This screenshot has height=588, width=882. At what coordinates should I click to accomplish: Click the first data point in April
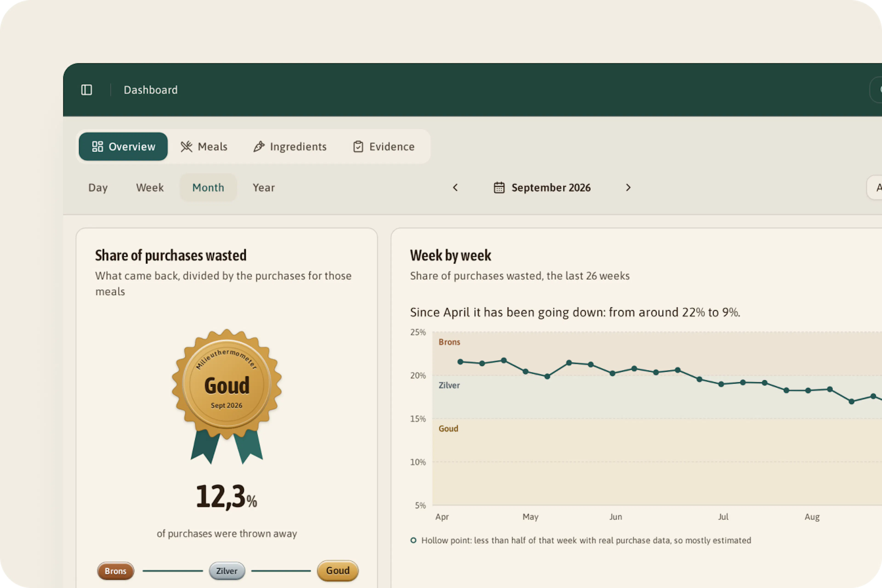(460, 362)
